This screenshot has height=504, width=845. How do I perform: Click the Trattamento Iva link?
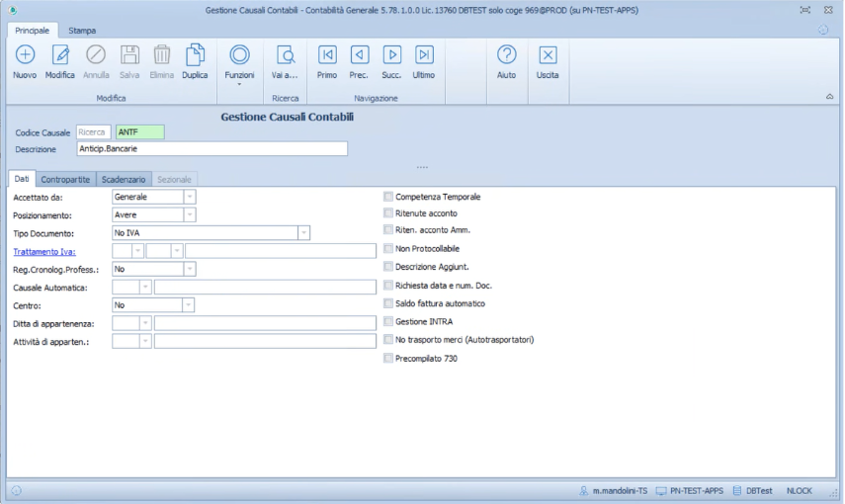(x=43, y=251)
